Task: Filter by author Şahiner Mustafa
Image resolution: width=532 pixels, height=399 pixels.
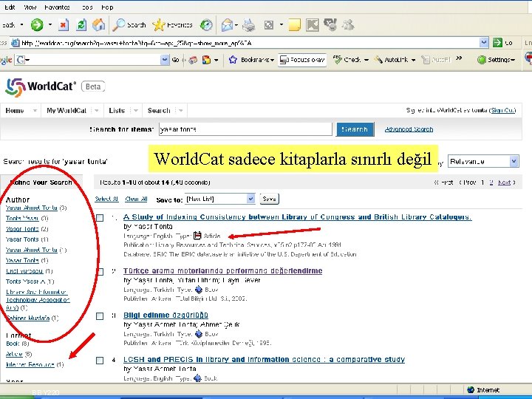Action: click(28, 318)
